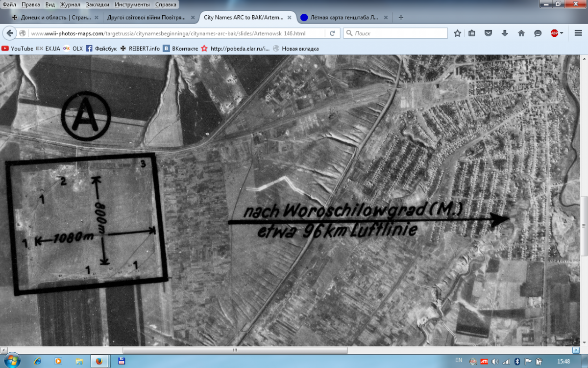Go to the Firefox home page icon
This screenshot has height=368, width=588.
click(521, 33)
